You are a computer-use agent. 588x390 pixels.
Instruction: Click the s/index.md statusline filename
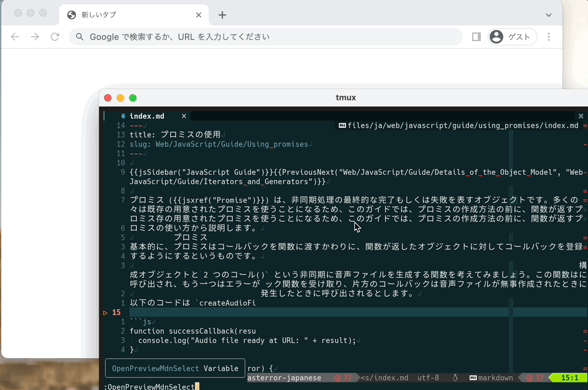tap(384, 378)
